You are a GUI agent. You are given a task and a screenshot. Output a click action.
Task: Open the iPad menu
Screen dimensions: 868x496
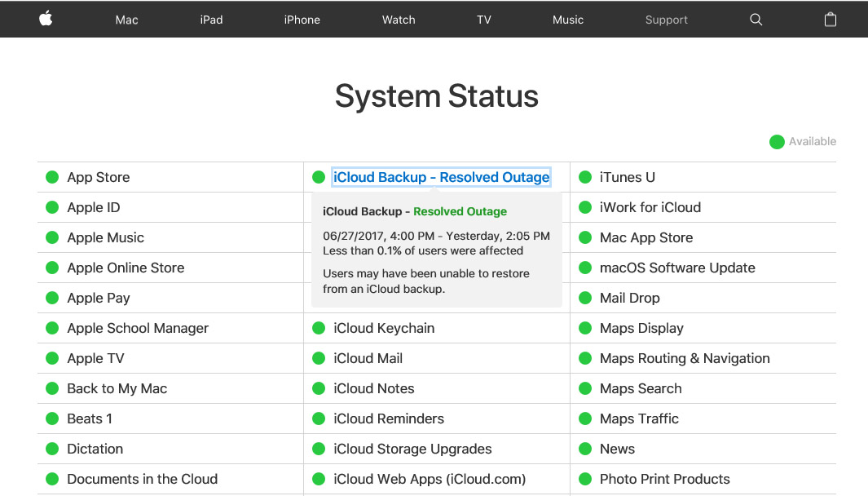211,20
